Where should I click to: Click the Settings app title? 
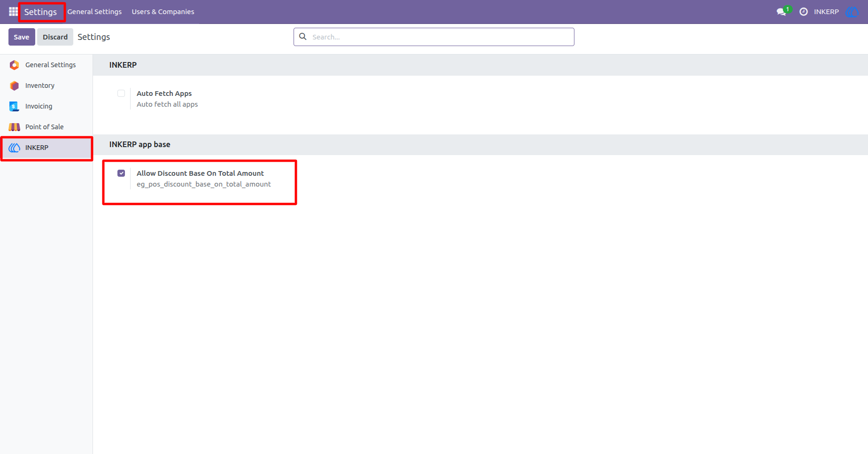click(40, 12)
